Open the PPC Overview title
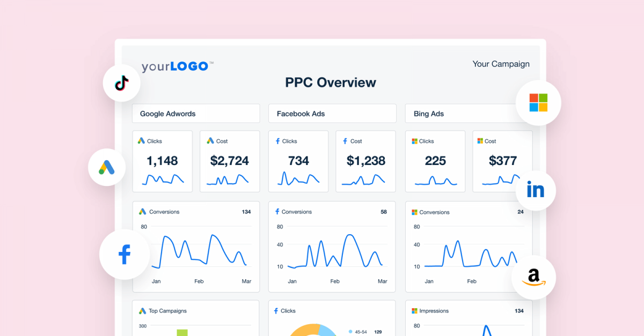 click(331, 83)
